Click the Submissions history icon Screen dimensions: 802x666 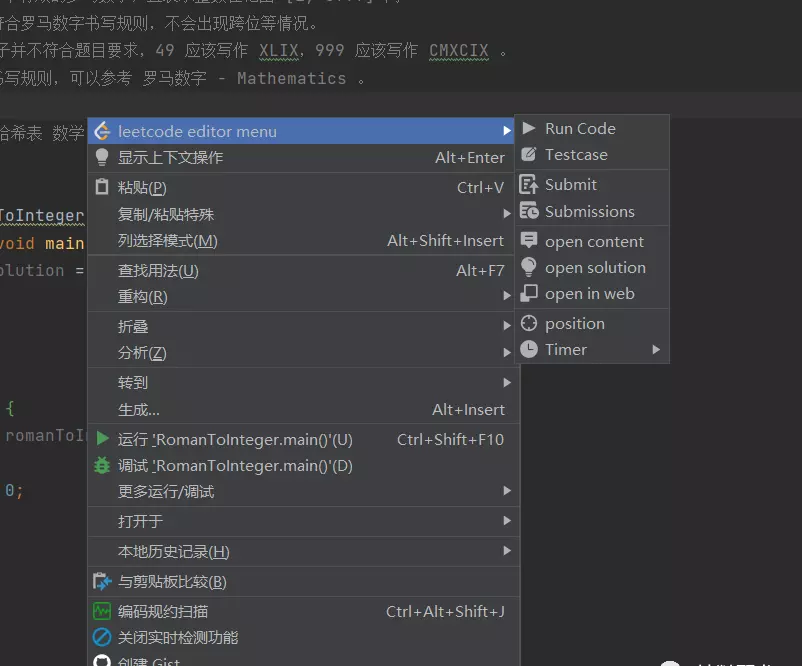tap(529, 211)
